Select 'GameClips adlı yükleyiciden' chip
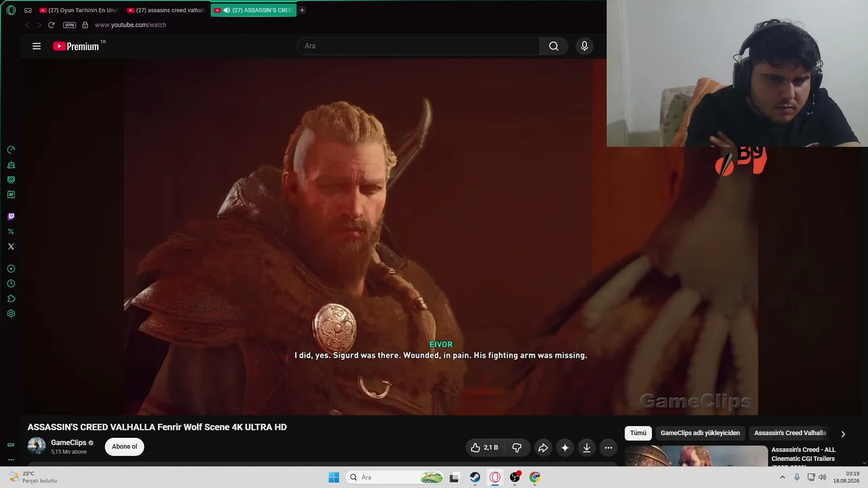Image resolution: width=868 pixels, height=488 pixels. [701, 433]
